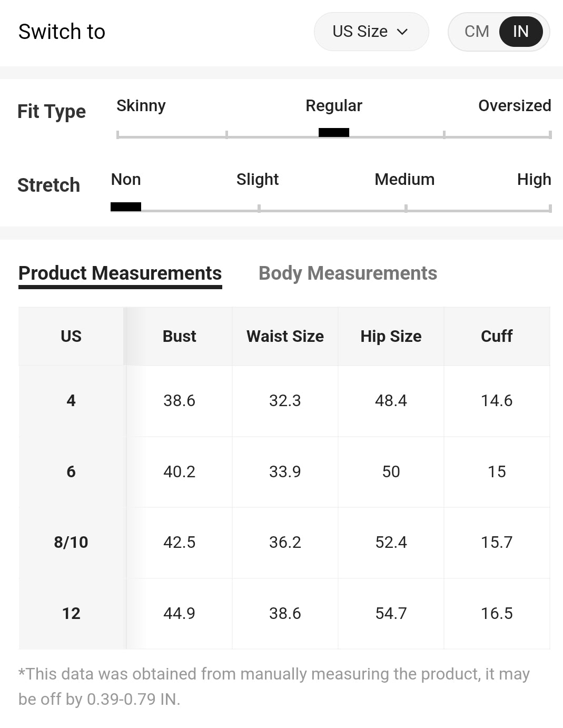563x728 pixels.
Task: Select the US column header
Action: [71, 336]
